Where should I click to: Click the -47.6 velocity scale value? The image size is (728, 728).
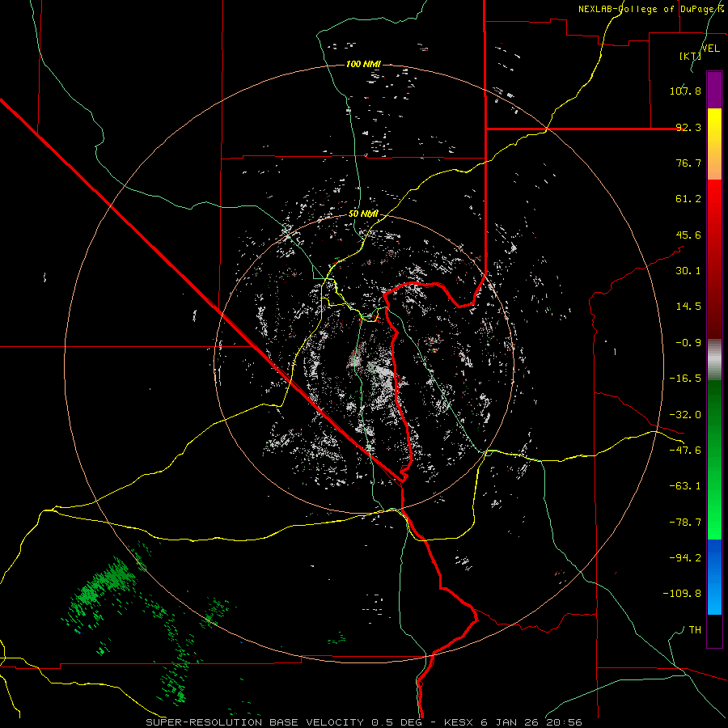click(x=685, y=451)
